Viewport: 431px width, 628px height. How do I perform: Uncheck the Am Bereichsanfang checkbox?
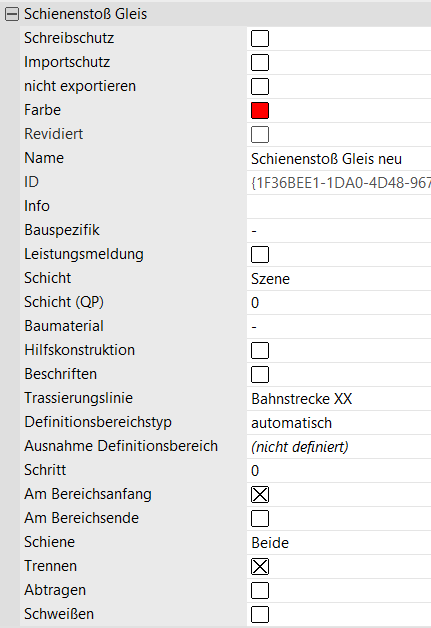pyautogui.click(x=260, y=495)
